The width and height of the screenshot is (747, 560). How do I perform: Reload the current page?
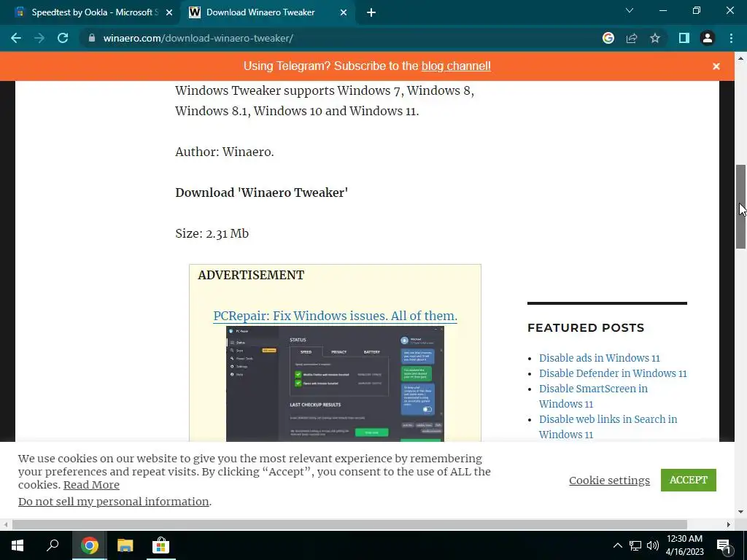click(63, 38)
